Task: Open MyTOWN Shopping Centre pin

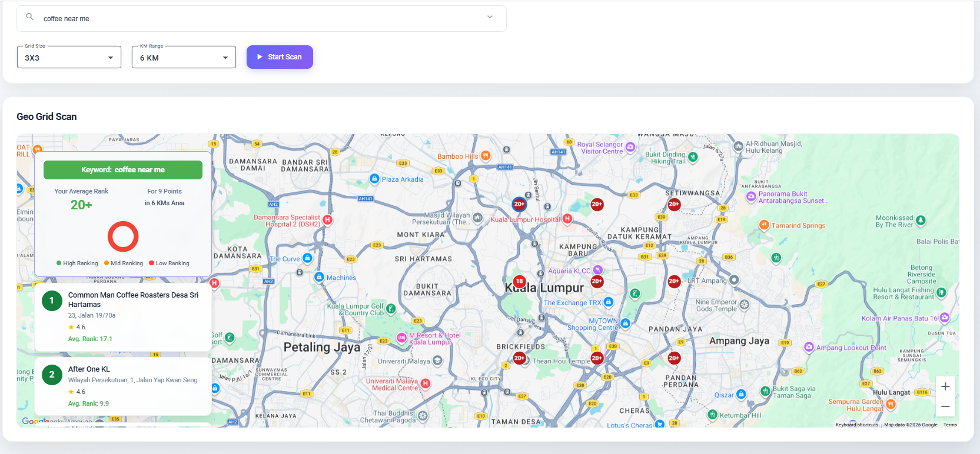Action: 626,323
